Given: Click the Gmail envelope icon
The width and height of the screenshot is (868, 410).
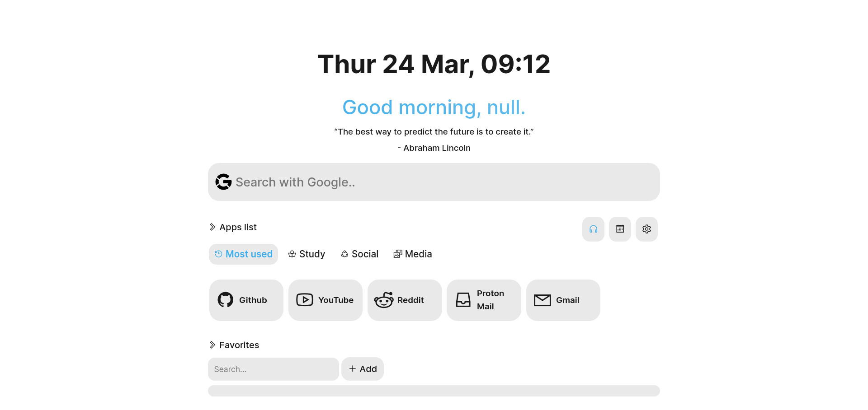Looking at the screenshot, I should coord(542,300).
